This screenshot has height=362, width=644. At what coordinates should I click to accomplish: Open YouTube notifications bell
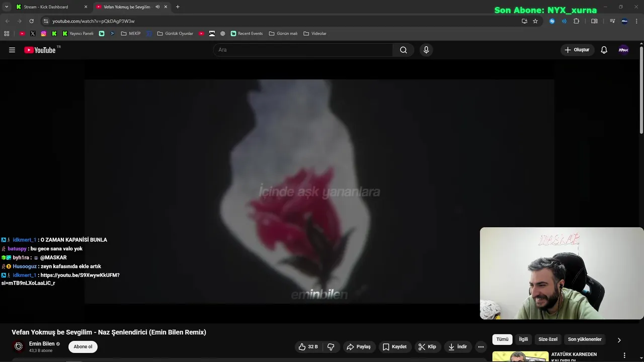coord(604,50)
